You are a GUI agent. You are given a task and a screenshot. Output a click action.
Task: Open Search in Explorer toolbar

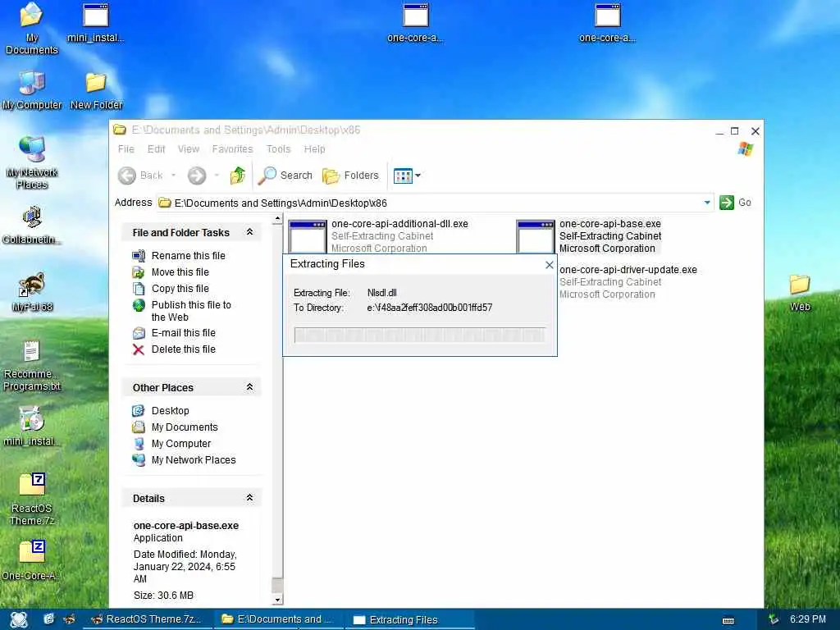(285, 176)
